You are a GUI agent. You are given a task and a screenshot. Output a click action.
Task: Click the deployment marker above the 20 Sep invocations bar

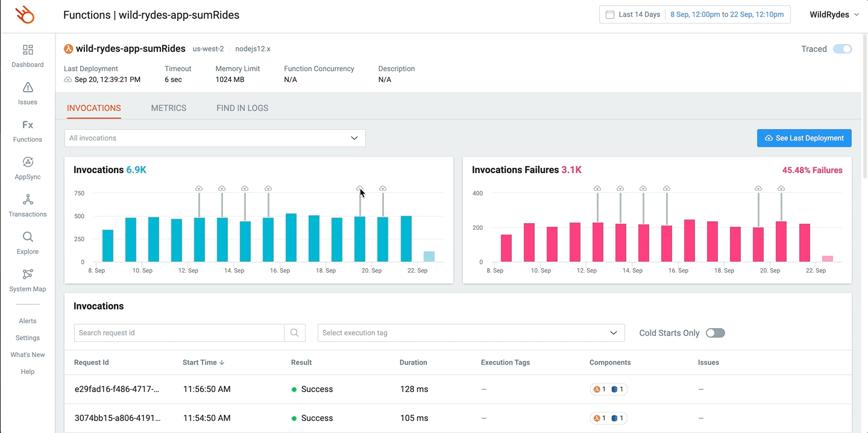[383, 189]
